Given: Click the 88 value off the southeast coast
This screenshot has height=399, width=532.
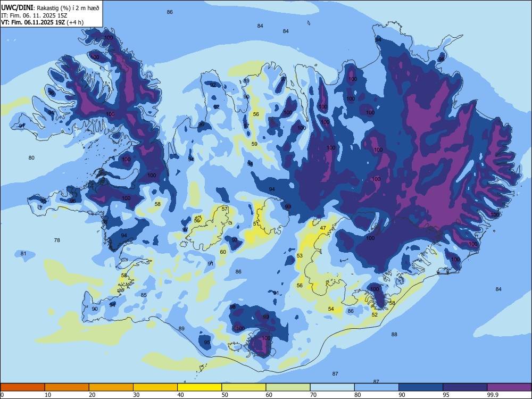Looking at the screenshot, I should pyautogui.click(x=394, y=334).
